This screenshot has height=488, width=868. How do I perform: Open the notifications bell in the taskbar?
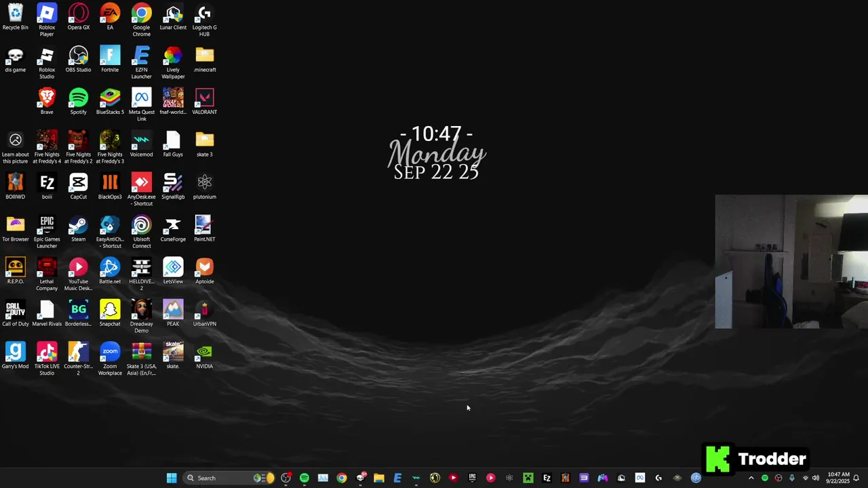tap(856, 478)
